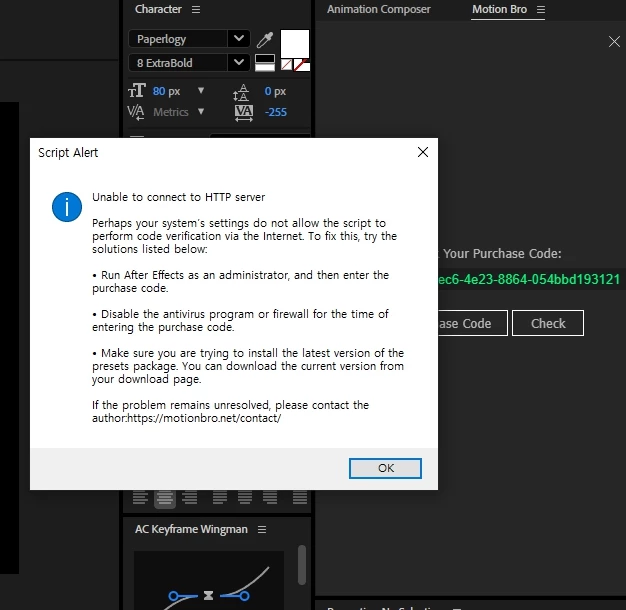Image resolution: width=626 pixels, height=610 pixels.
Task: Open the Character panel menu
Action: (x=196, y=9)
